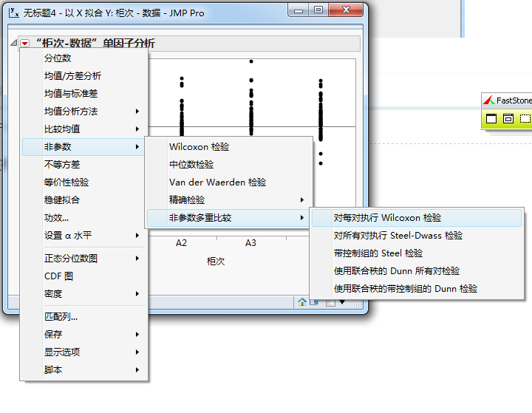The height and width of the screenshot is (413, 532).
Task: Open the black dropdown arrow in status bar
Action: [x=342, y=301]
